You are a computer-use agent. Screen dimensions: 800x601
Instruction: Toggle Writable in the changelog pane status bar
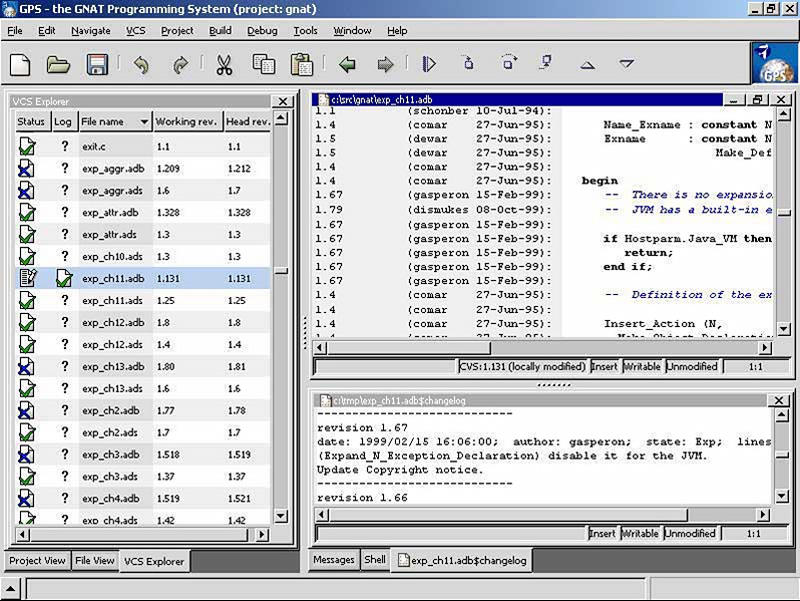pos(640,534)
